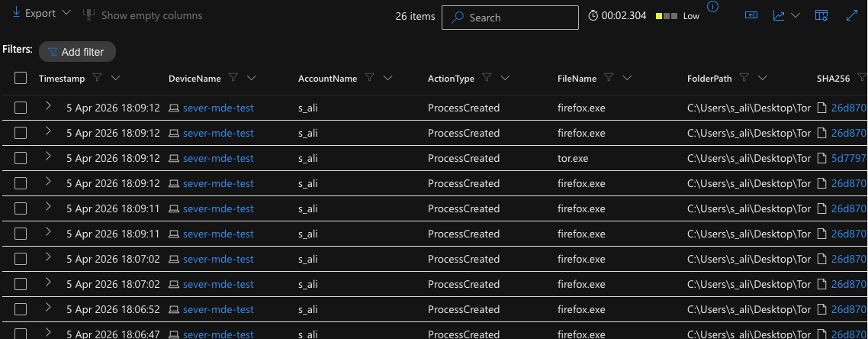The height and width of the screenshot is (339, 868).
Task: Click the link query results panel icon
Action: pyautogui.click(x=751, y=15)
